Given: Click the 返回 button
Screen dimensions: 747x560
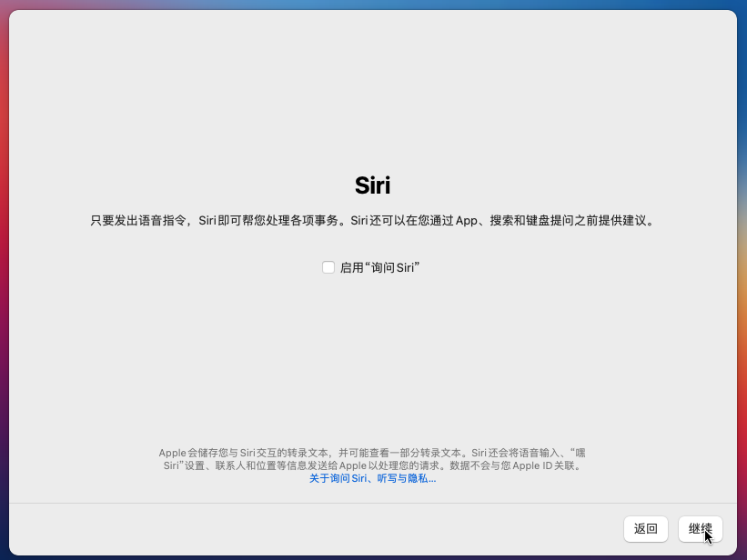Looking at the screenshot, I should tap(645, 528).
